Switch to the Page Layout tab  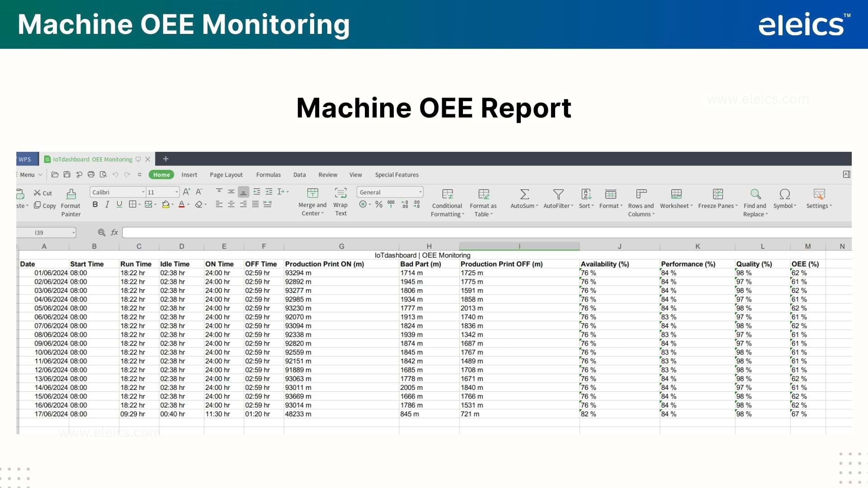[x=226, y=175]
